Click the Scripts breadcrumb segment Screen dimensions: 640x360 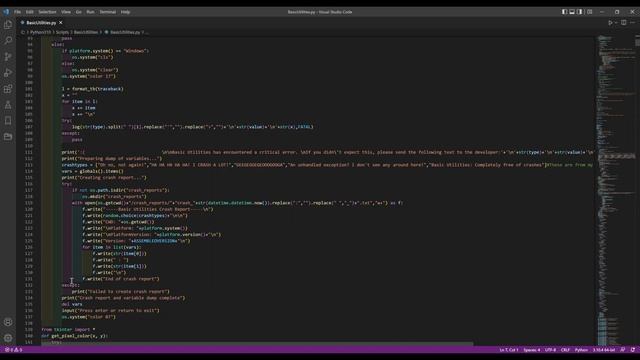[x=62, y=32]
